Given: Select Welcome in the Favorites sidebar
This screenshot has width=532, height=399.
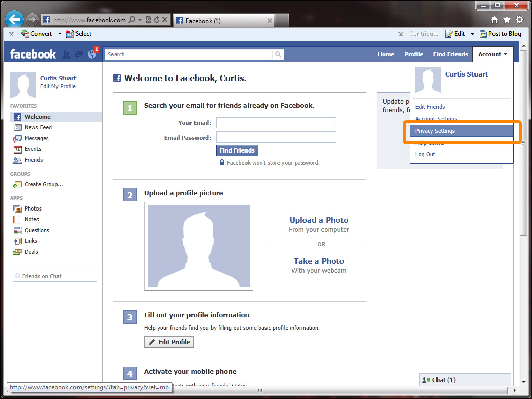Looking at the screenshot, I should pos(56,117).
